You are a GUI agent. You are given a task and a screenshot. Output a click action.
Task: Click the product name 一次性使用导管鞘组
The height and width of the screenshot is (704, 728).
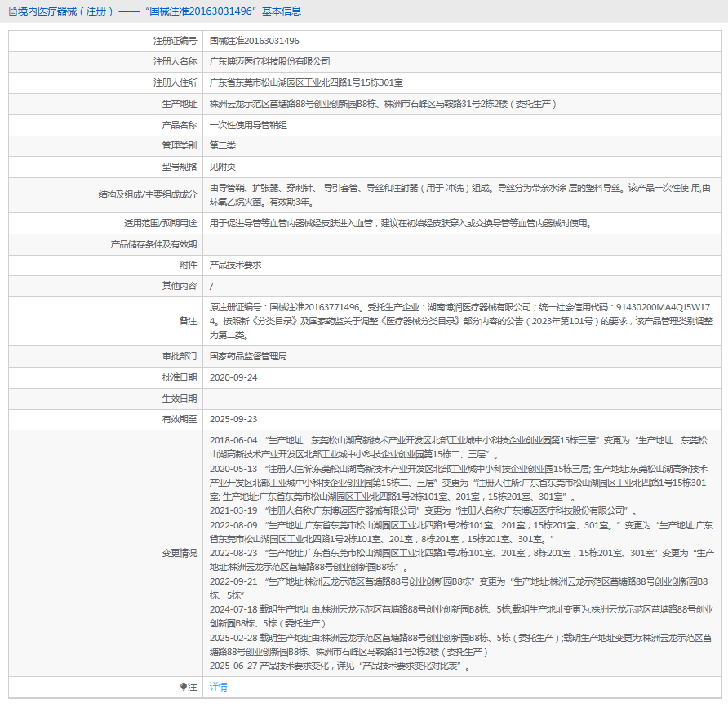[x=248, y=125]
